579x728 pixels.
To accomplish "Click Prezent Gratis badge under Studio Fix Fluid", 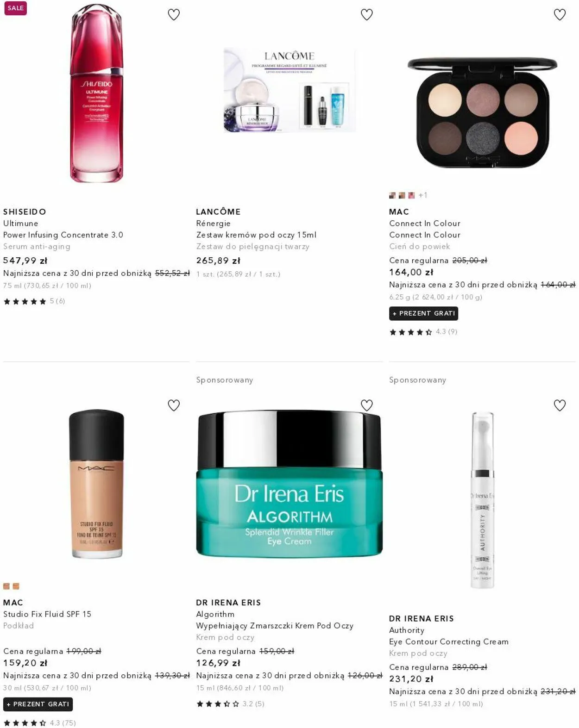I will (x=38, y=704).
